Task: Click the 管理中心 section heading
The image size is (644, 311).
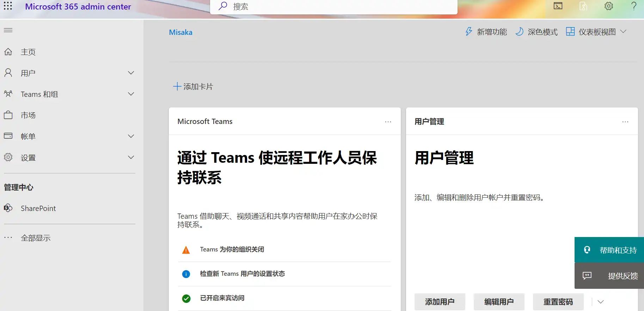Action: tap(19, 187)
